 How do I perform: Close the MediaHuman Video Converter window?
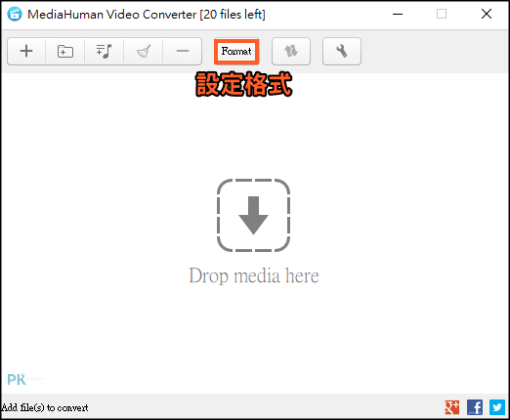487,14
